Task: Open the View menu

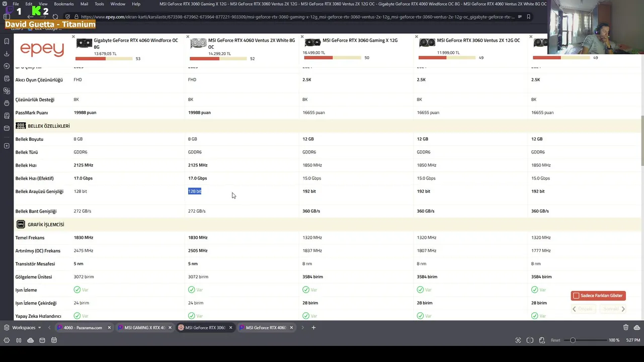Action: tap(43, 4)
